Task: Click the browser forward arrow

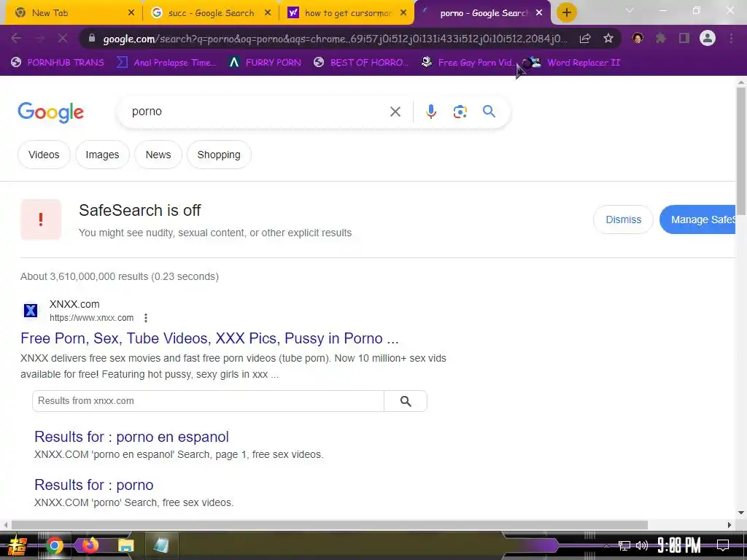Action: pyautogui.click(x=39, y=38)
